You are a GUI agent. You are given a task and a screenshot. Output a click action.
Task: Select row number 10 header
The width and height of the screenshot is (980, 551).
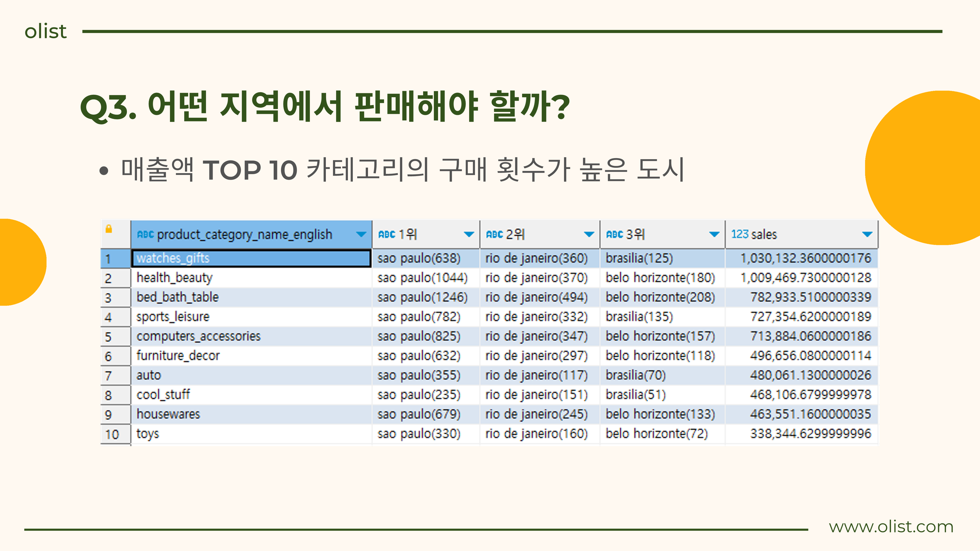coord(116,434)
